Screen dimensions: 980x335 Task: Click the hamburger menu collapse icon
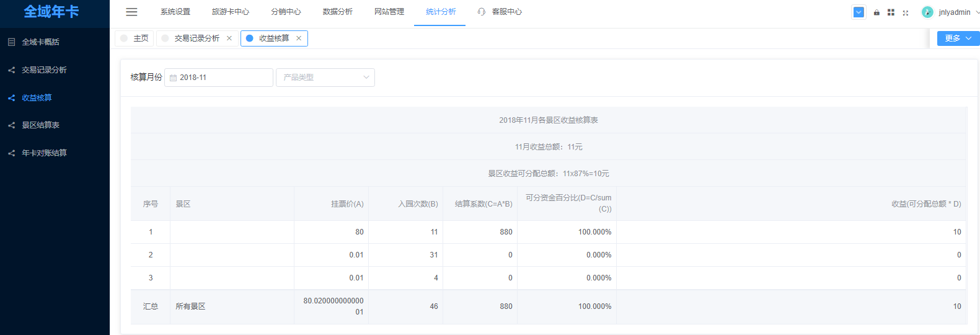point(131,12)
